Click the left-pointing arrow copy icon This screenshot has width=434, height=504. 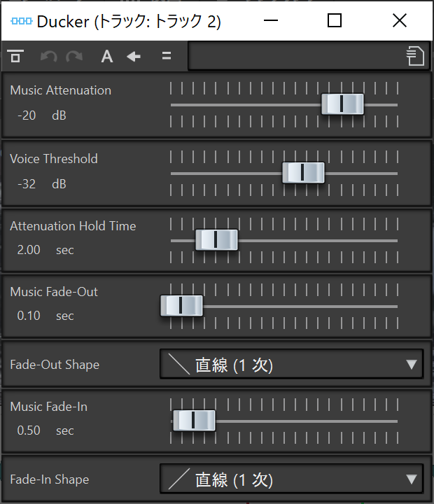coord(134,57)
